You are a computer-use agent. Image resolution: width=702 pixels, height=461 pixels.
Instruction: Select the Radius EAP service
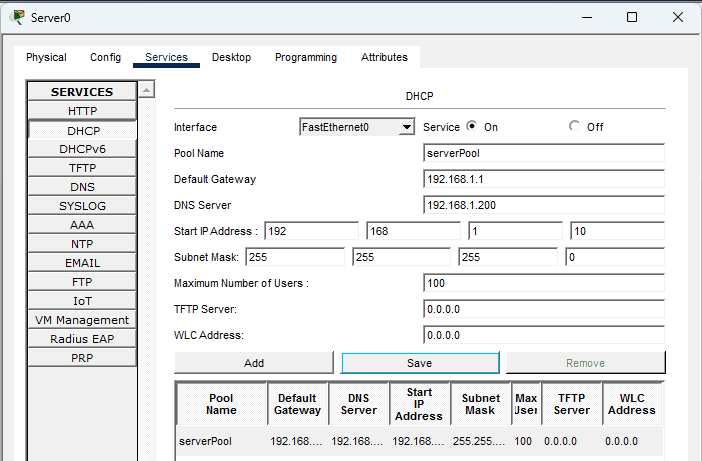[82, 339]
